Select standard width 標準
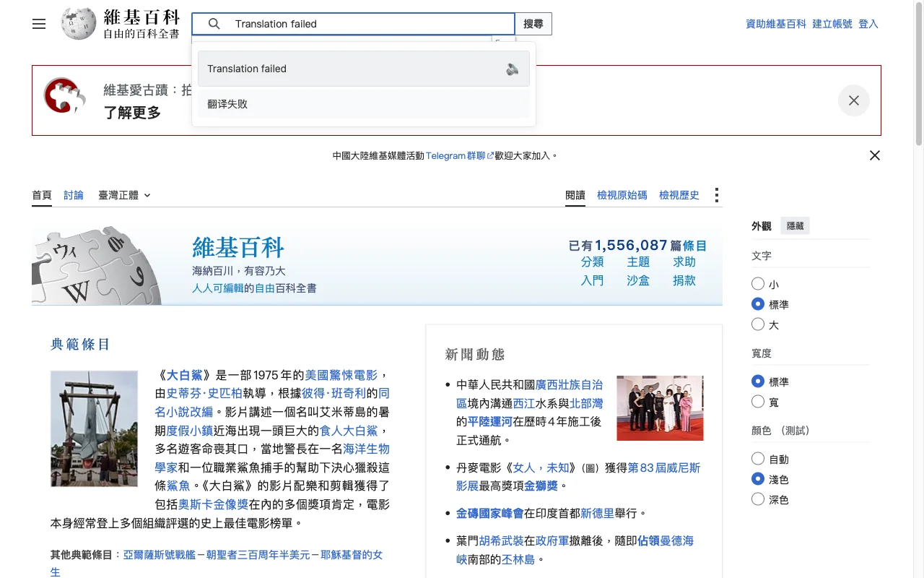 757,381
